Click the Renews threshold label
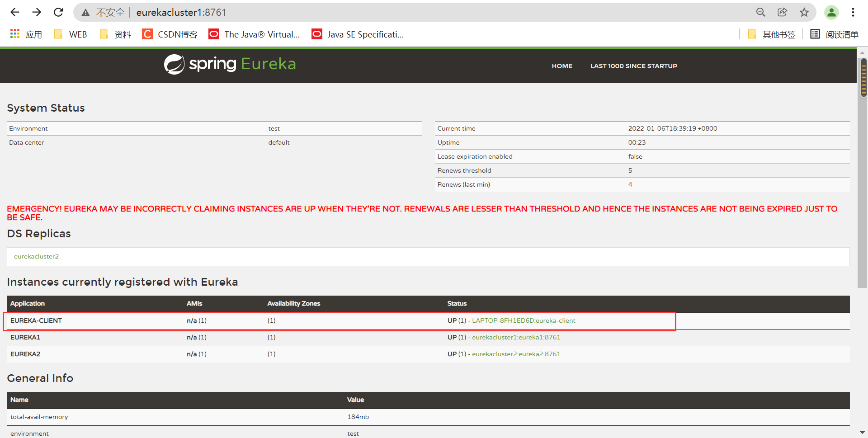 pyautogui.click(x=464, y=170)
